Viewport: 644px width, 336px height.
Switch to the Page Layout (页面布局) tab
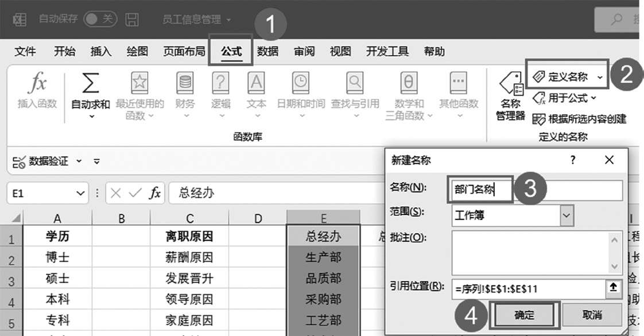pyautogui.click(x=184, y=51)
